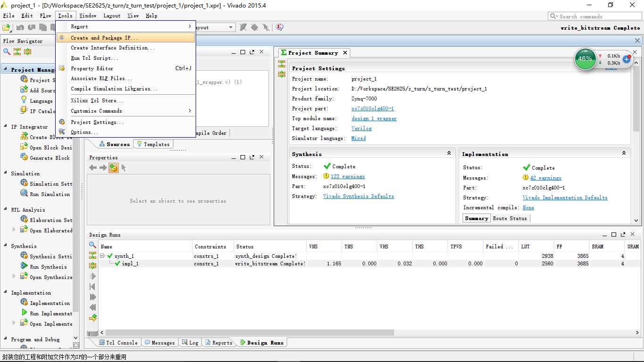Click the design_1_wrapper top module link
Image resolution: width=644 pixels, height=362 pixels.
pyautogui.click(x=374, y=118)
